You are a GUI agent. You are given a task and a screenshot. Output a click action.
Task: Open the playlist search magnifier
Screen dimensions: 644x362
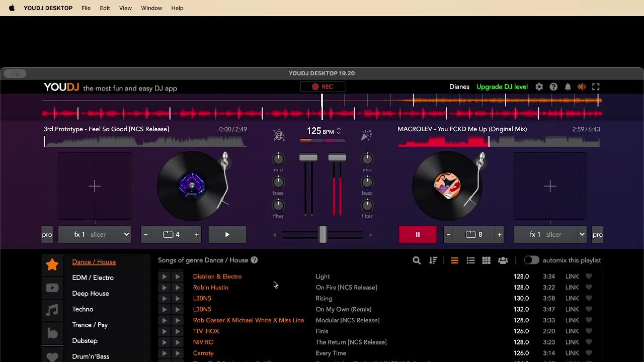click(x=417, y=260)
